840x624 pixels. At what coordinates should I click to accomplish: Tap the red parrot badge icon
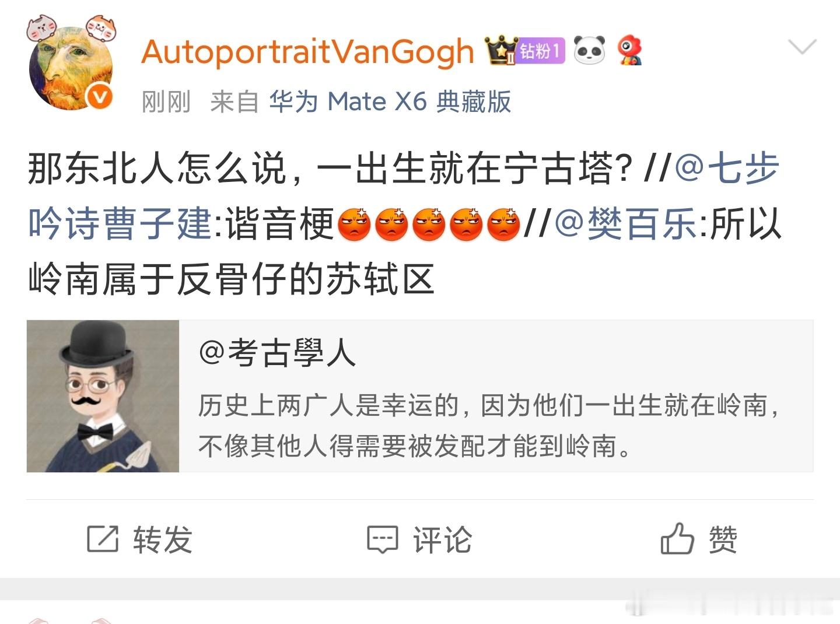630,50
